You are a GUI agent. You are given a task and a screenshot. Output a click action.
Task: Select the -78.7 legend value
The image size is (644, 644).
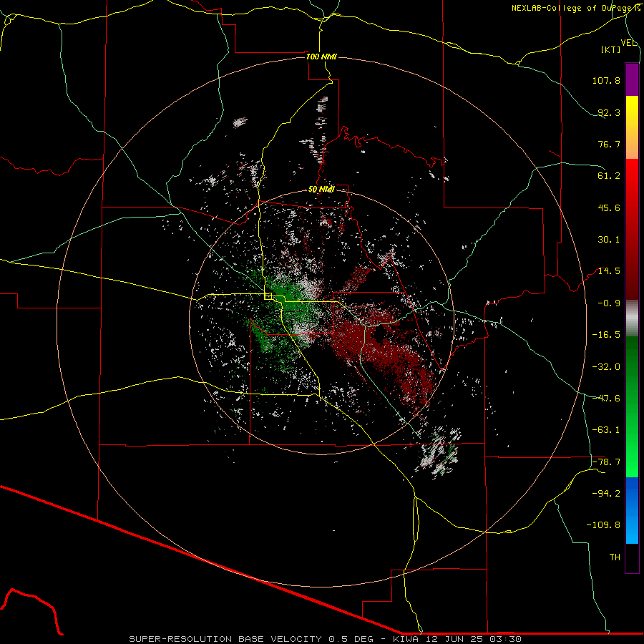click(606, 462)
